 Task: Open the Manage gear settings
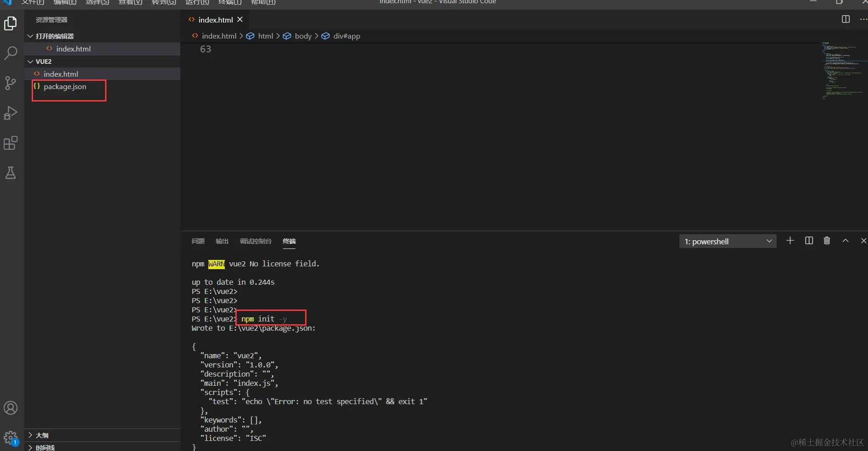11,437
